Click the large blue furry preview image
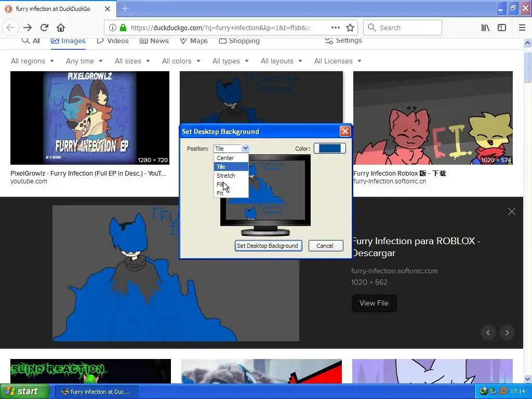532x399 pixels. (176, 273)
